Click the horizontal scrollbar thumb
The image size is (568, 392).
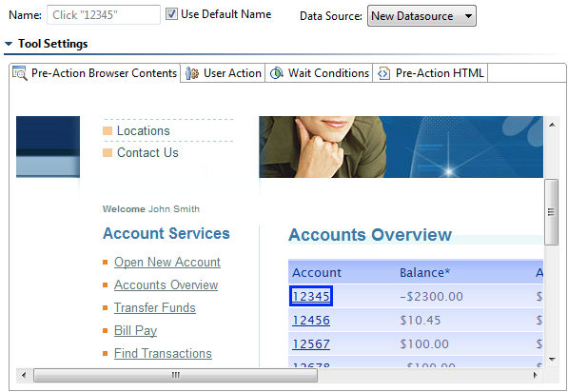pos(176,375)
